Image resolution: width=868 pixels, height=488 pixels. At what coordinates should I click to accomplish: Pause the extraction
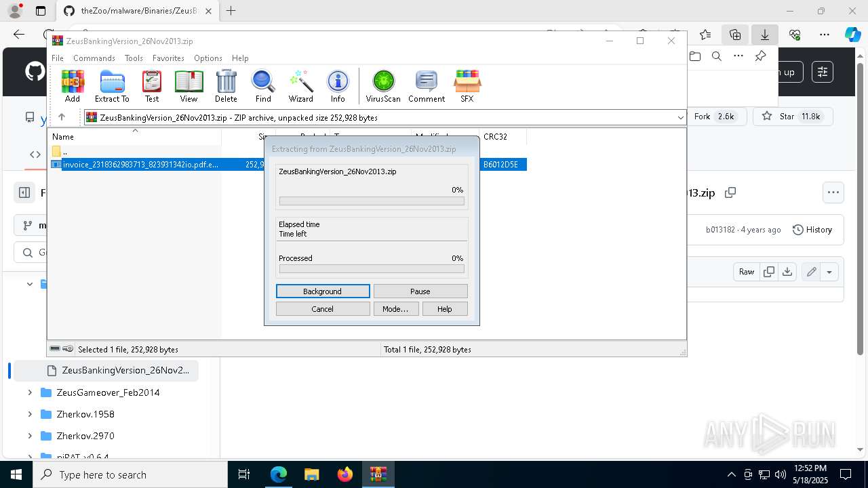coord(420,291)
